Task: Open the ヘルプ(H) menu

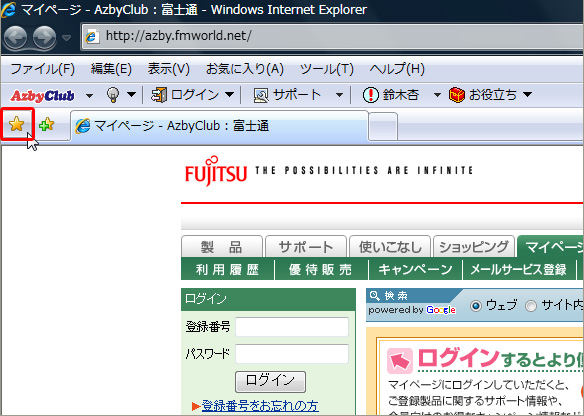Action: 397,69
